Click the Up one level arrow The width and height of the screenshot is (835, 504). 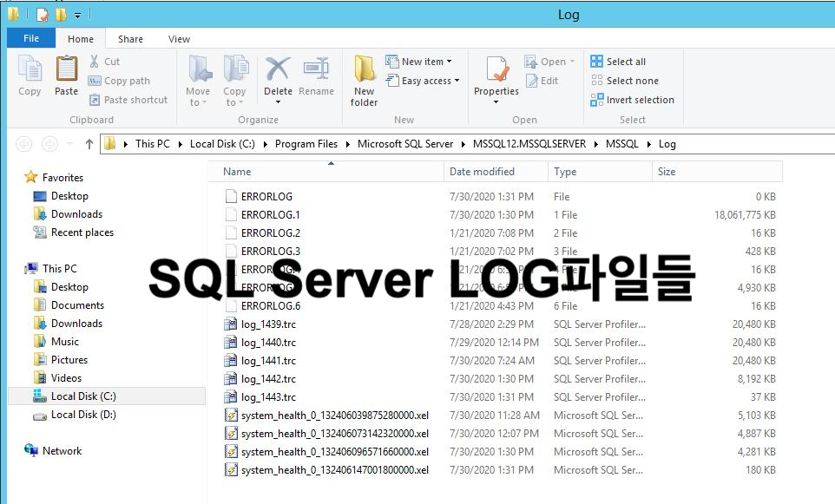click(89, 144)
